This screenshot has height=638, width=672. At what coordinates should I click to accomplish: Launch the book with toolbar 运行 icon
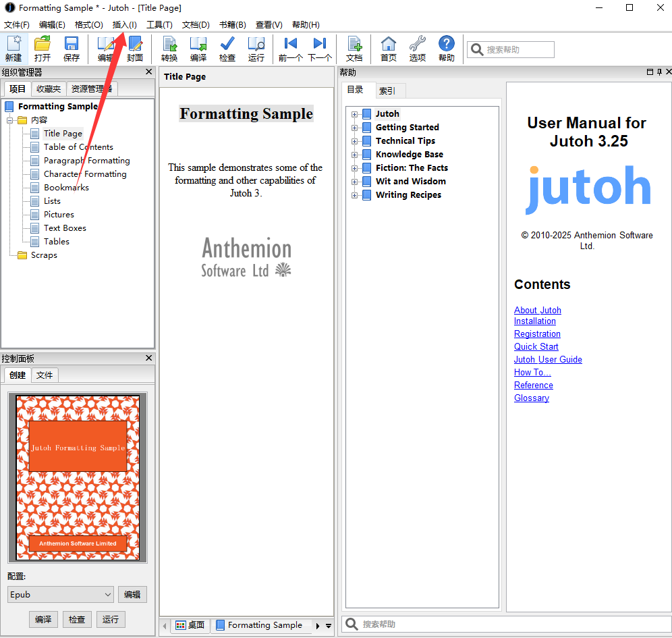coord(256,49)
